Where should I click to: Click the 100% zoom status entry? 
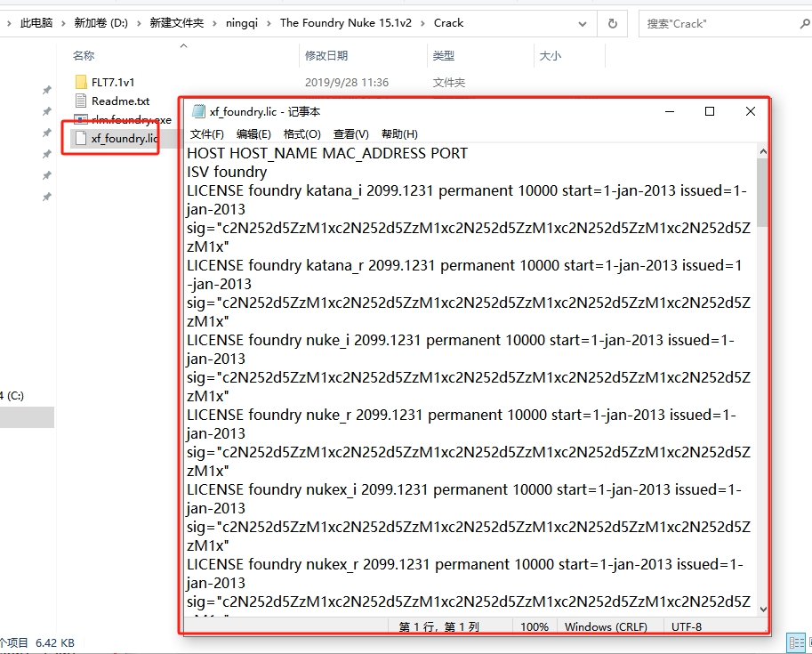535,627
